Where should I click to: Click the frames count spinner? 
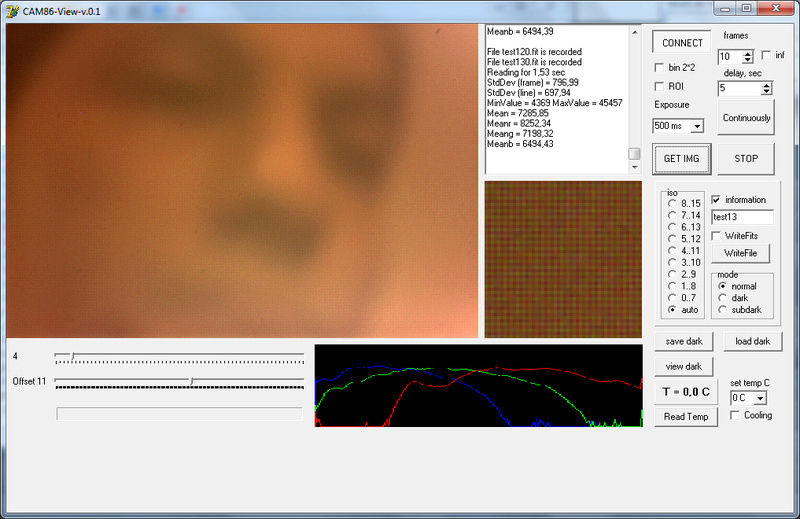pos(747,57)
